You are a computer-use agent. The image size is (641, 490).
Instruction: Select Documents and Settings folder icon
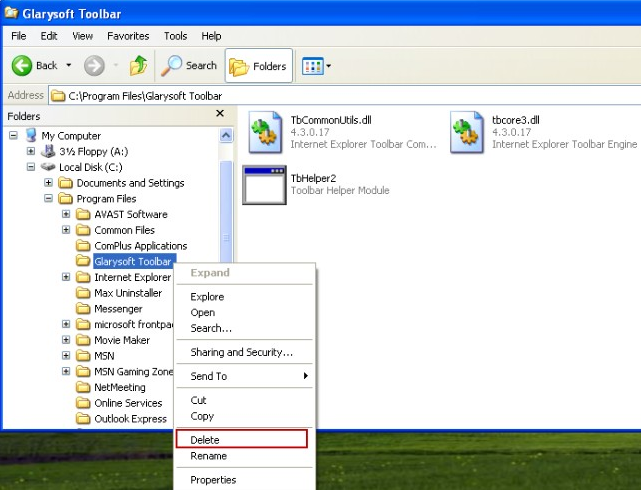click(x=65, y=183)
